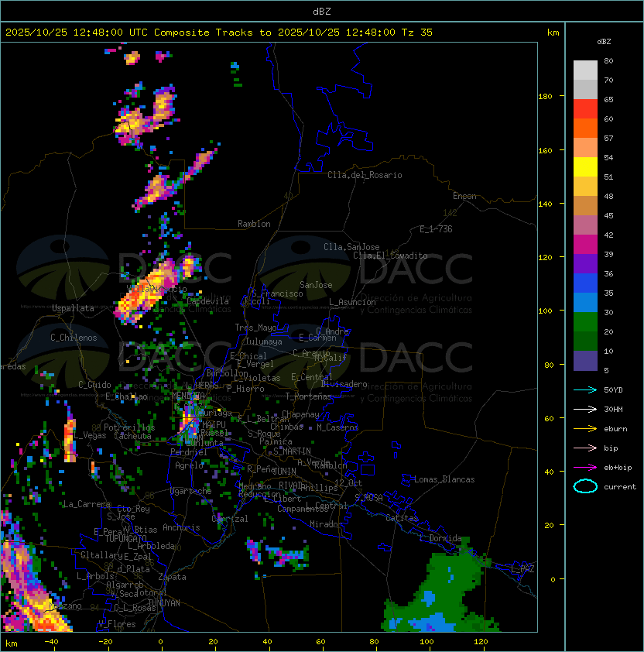Pick the red 60–65 dBZ color band

tap(585, 109)
